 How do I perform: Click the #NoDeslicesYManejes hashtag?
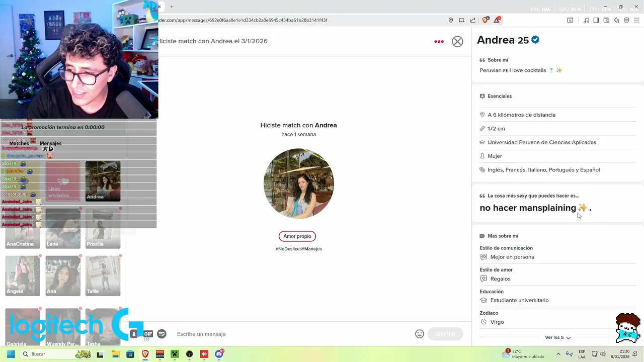click(x=299, y=249)
